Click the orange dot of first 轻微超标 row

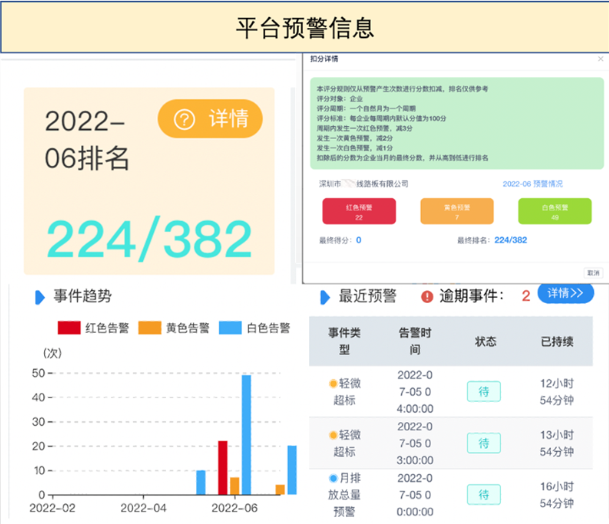[333, 383]
